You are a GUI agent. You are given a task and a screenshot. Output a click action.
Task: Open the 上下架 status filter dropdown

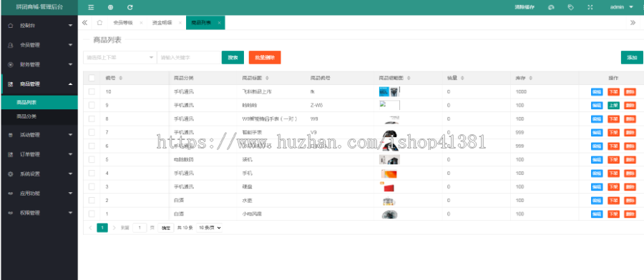click(x=120, y=57)
